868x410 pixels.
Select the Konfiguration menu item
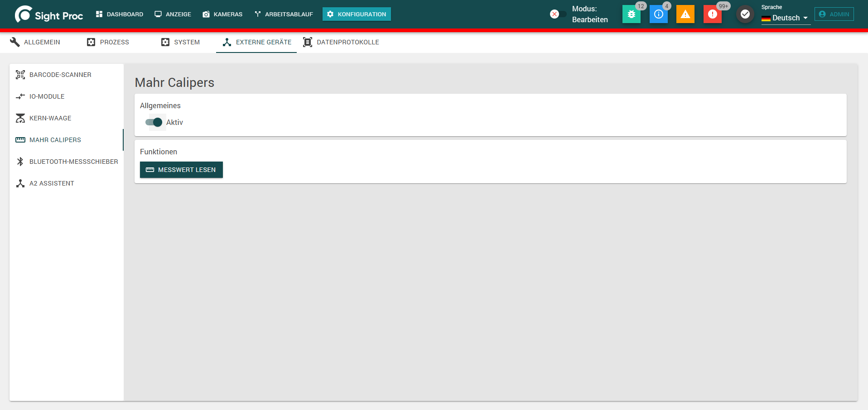tap(357, 14)
